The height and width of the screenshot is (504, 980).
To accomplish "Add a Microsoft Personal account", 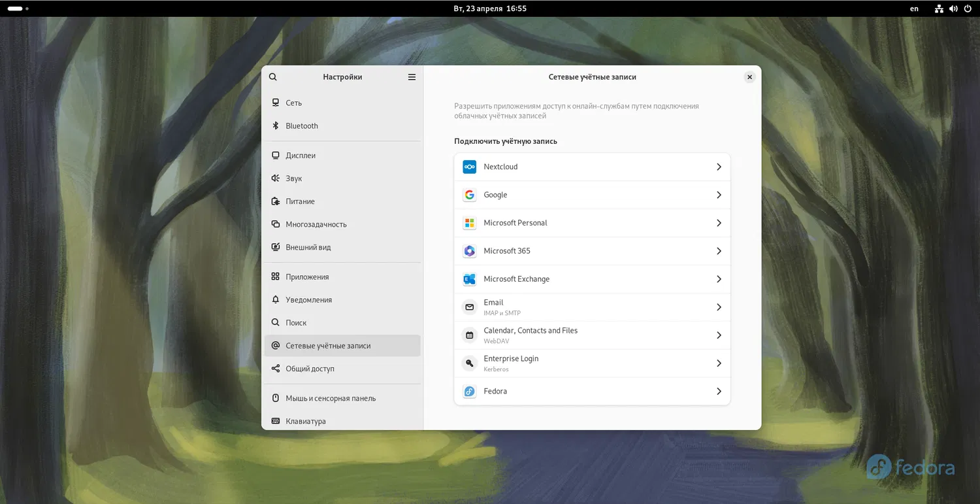I will click(x=592, y=223).
